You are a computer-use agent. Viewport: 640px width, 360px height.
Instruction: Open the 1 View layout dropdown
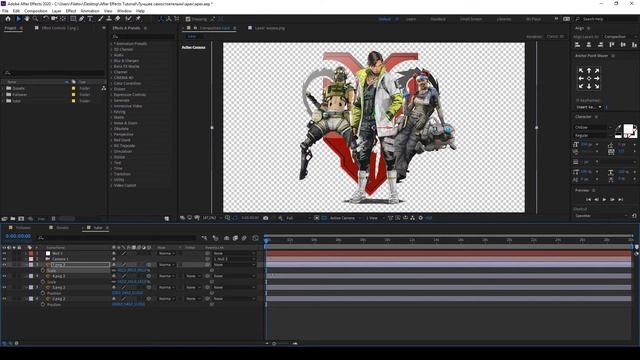(x=374, y=218)
